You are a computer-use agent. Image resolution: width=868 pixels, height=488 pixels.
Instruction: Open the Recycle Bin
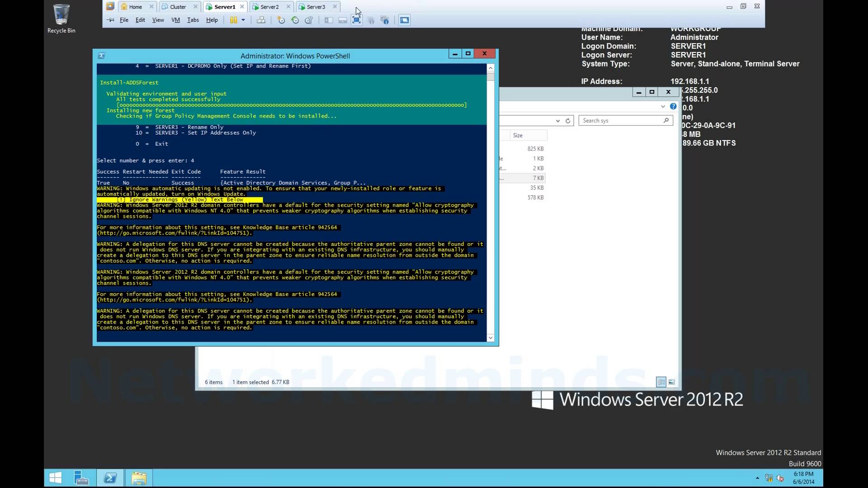[61, 19]
